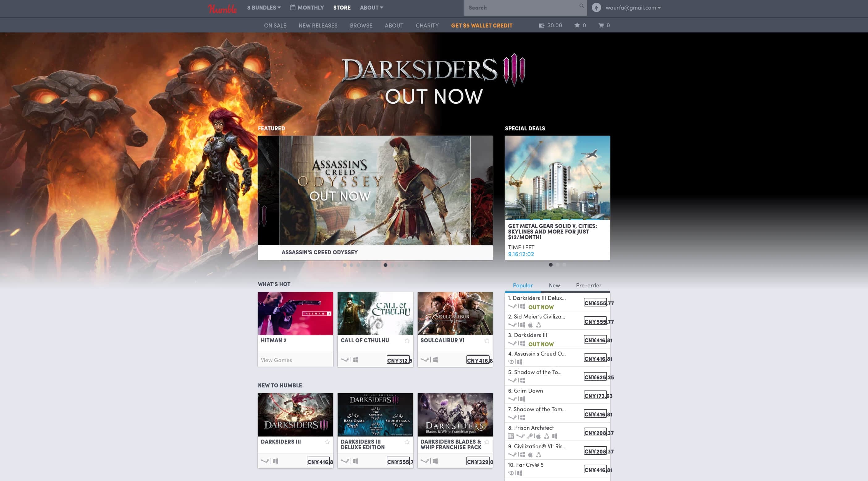Click inside the Search field

point(525,7)
